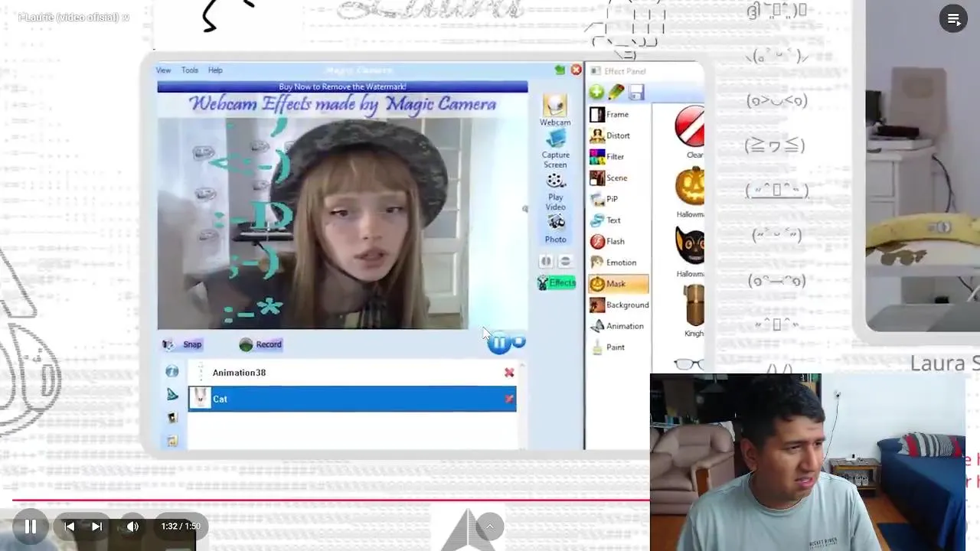Click the Snap button
The width and height of the screenshot is (980, 551).
(182, 344)
